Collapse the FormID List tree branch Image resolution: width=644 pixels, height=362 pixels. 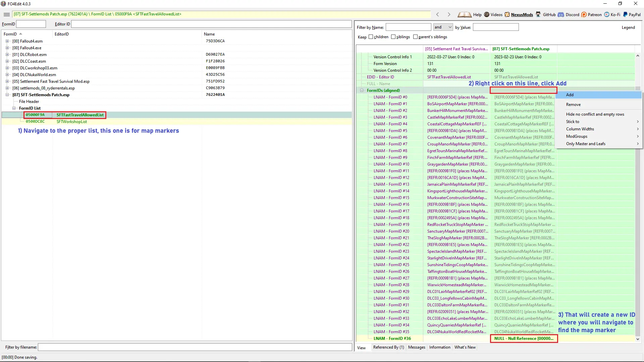click(x=14, y=108)
